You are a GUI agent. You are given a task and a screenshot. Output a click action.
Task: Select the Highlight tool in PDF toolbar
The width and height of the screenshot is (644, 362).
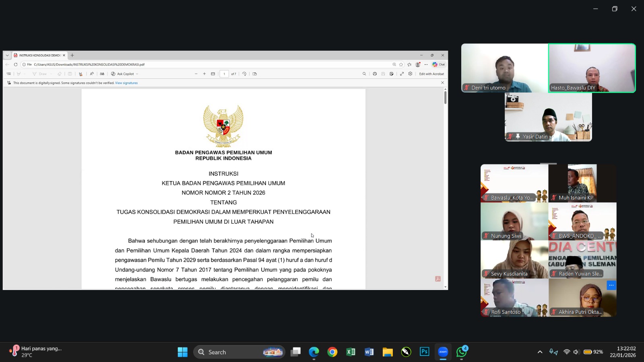tap(19, 74)
